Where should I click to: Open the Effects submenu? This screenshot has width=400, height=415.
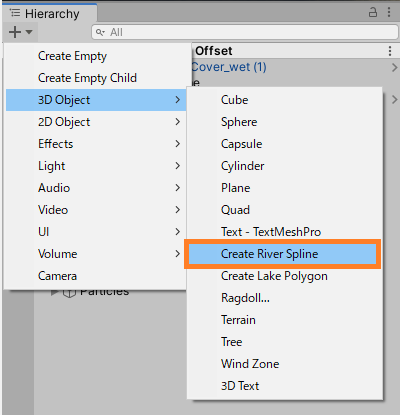click(x=96, y=144)
